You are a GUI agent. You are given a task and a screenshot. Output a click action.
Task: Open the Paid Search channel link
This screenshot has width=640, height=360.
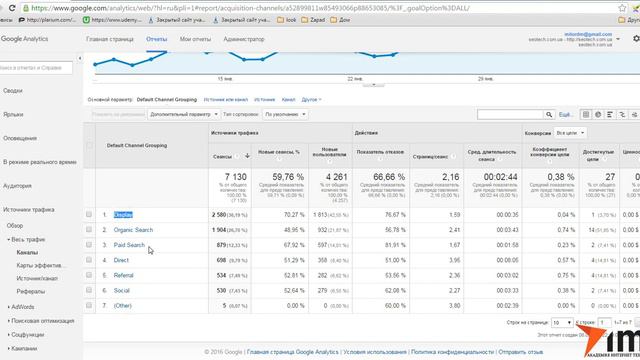pos(129,245)
